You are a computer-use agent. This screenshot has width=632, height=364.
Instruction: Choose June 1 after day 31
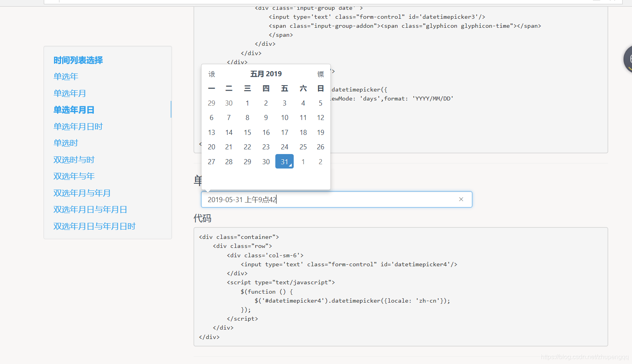[x=303, y=162]
